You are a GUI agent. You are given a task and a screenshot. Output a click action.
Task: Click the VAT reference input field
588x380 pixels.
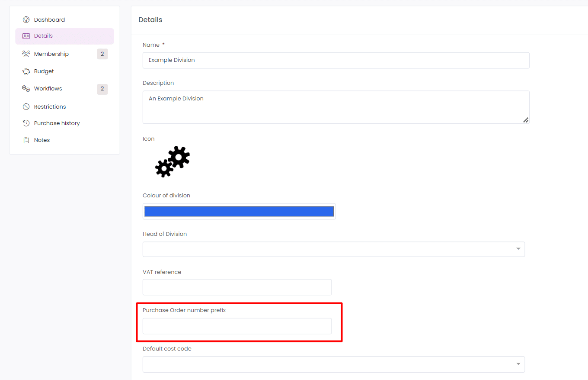coord(237,287)
